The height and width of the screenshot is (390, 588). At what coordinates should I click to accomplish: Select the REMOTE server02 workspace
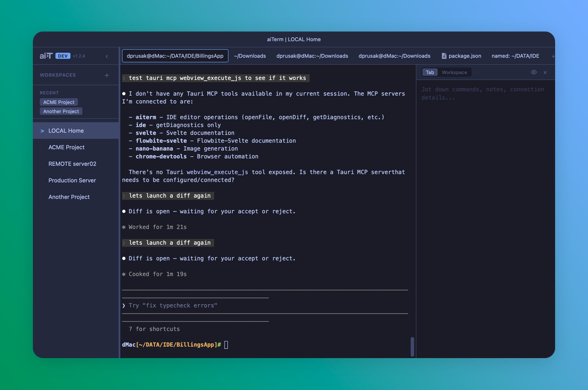point(72,164)
